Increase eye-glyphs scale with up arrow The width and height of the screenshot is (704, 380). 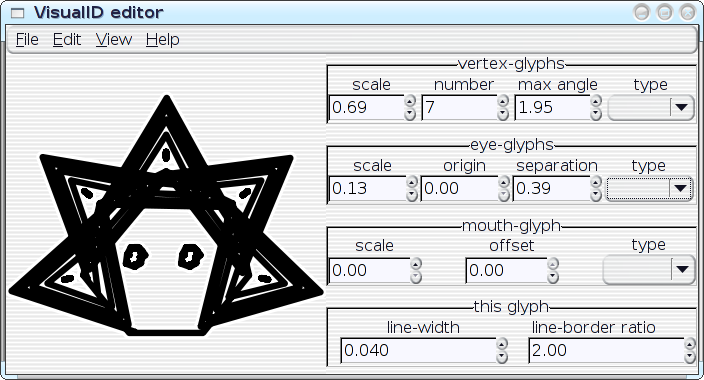pyautogui.click(x=412, y=182)
